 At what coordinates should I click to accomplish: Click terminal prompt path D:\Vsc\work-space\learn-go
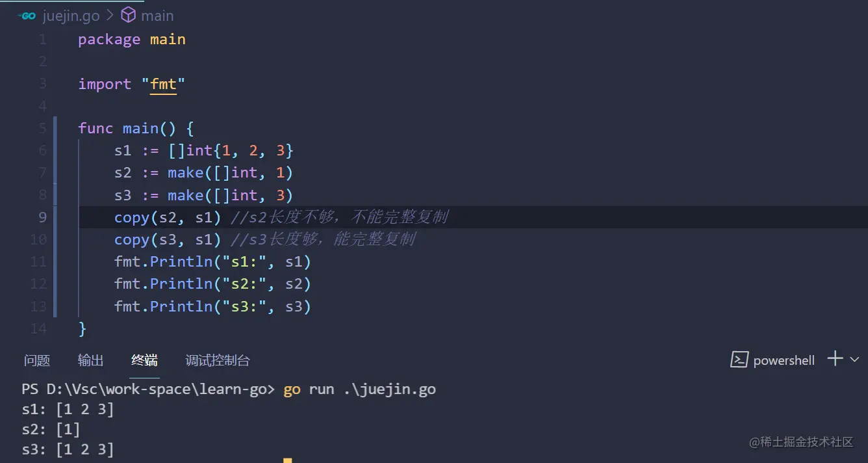(157, 390)
